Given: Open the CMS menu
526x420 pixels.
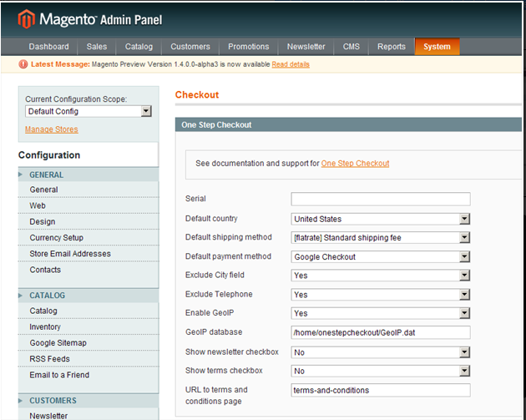Looking at the screenshot, I should 352,47.
